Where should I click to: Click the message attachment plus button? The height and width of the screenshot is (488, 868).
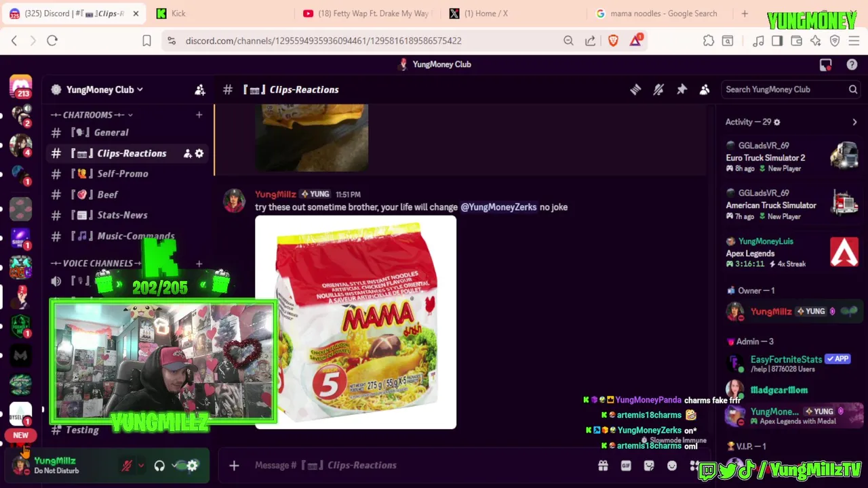[x=234, y=466]
